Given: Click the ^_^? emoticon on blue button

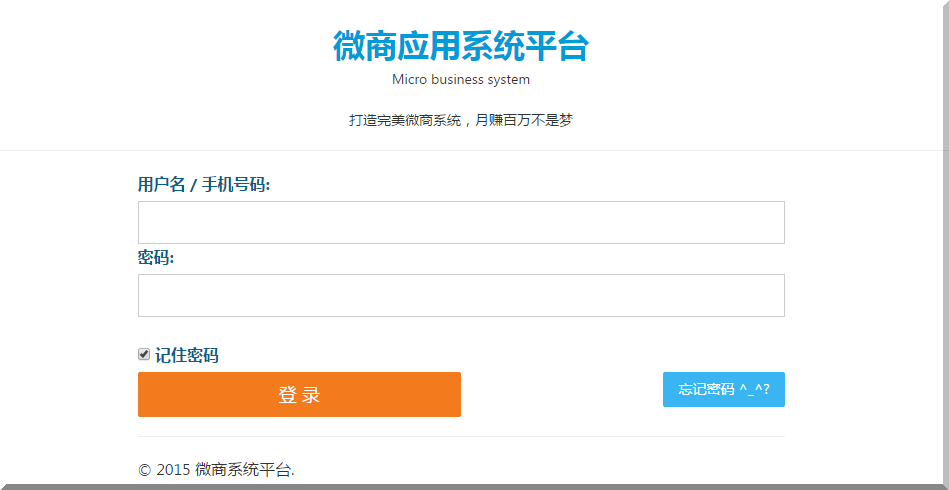Looking at the screenshot, I should 761,389.
